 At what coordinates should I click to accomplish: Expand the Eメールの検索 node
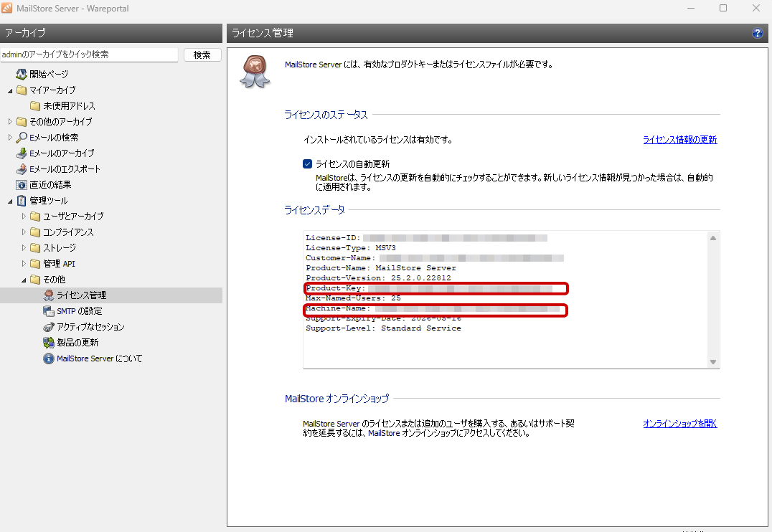click(10, 138)
